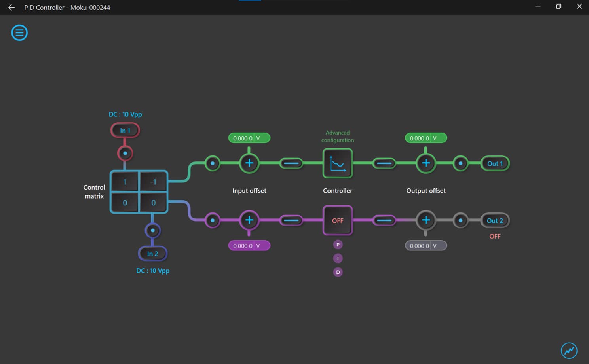Image resolution: width=589 pixels, height=364 pixels.
Task: Toggle the green switch before the Controller
Action: point(291,163)
